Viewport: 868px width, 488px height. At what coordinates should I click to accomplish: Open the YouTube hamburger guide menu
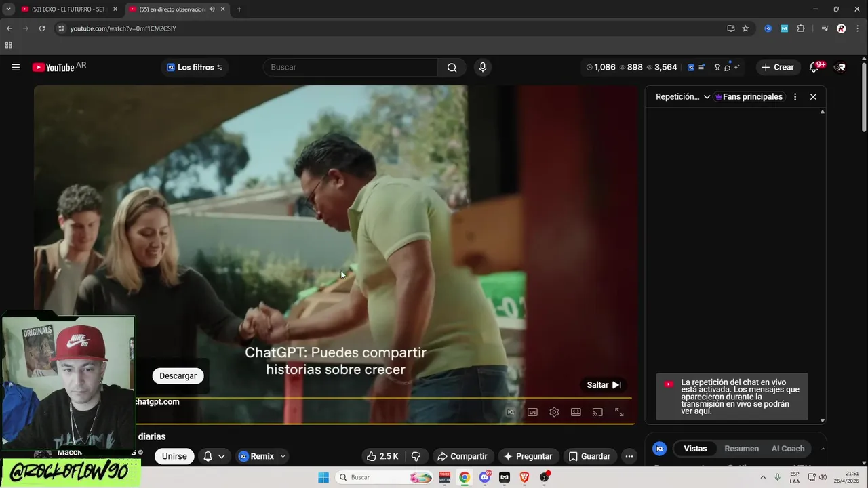pyautogui.click(x=16, y=67)
